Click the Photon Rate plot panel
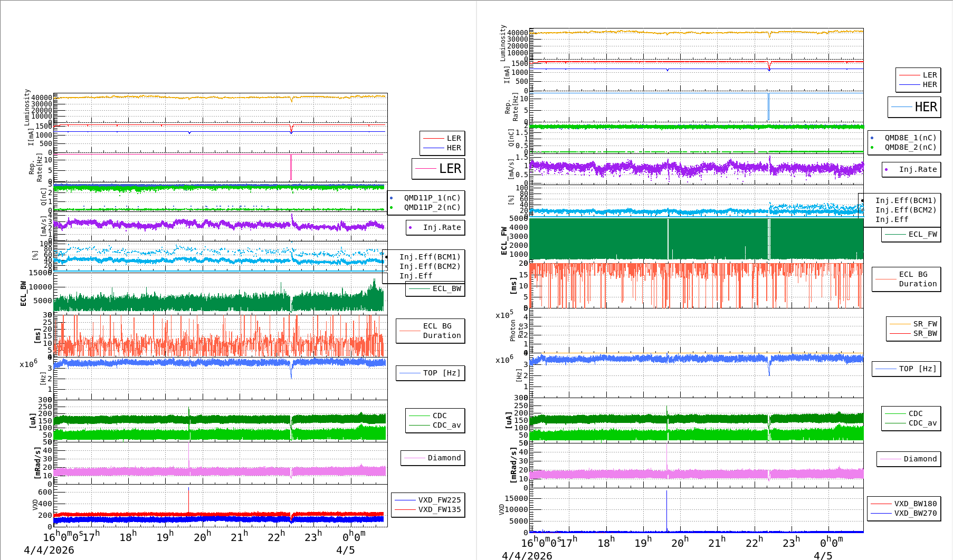The image size is (953, 560). [x=697, y=331]
